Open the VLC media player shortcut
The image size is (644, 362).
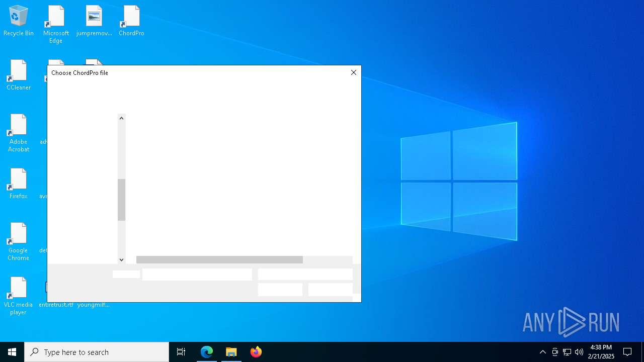pyautogui.click(x=19, y=296)
